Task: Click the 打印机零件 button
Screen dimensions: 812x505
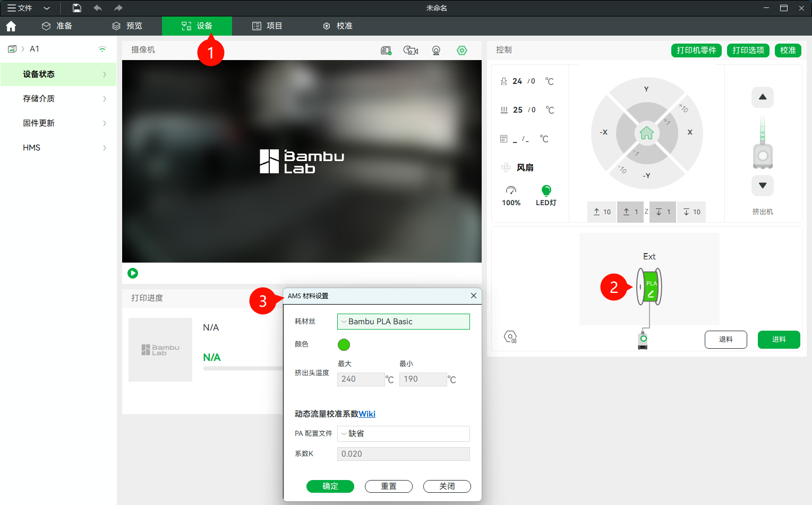Action: (696, 50)
